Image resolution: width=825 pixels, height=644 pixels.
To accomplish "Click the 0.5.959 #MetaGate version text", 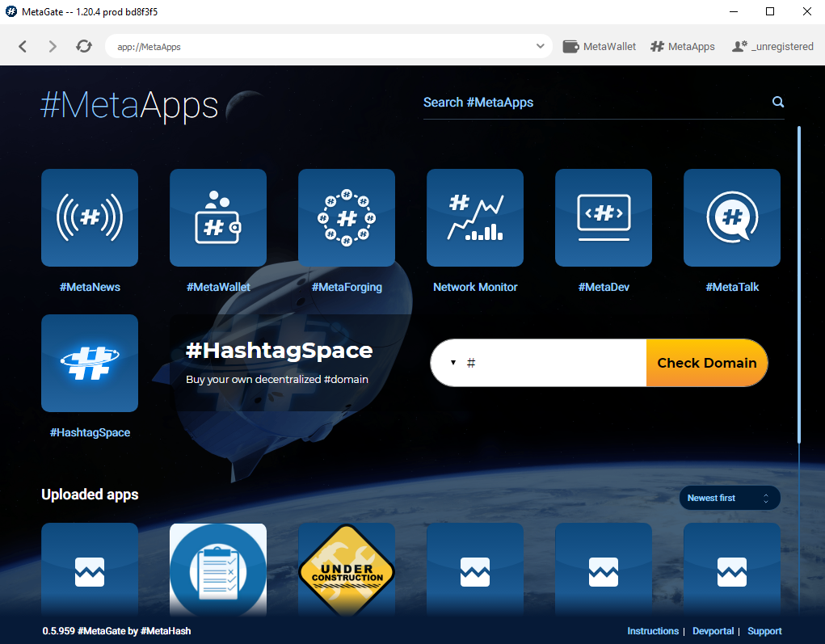I will [x=116, y=631].
